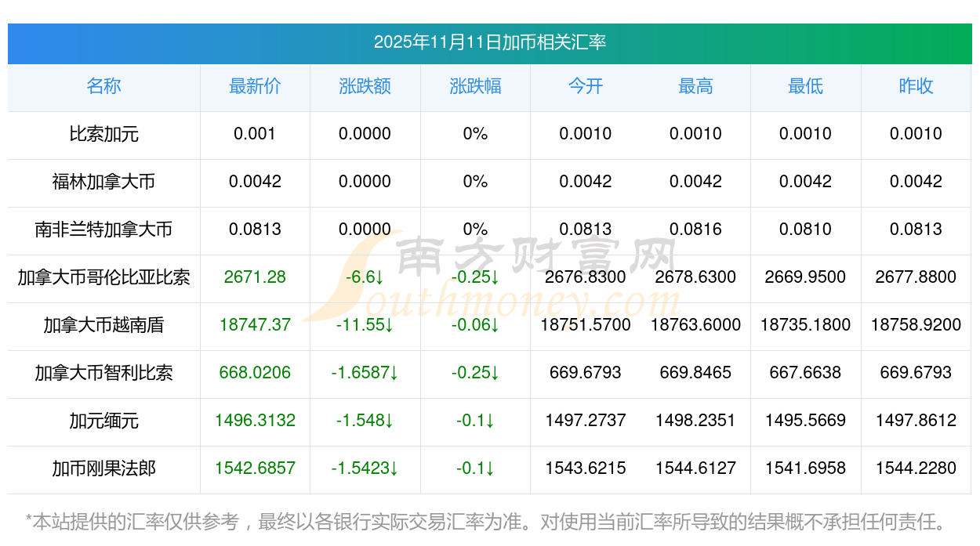Click high value 1544.6127
Screen dimensions: 980x546
(x=695, y=468)
